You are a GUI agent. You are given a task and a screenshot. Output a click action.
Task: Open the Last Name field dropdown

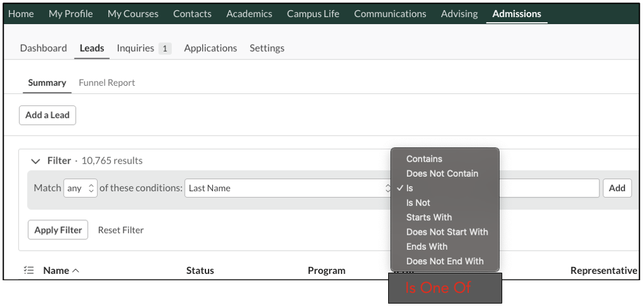(289, 188)
